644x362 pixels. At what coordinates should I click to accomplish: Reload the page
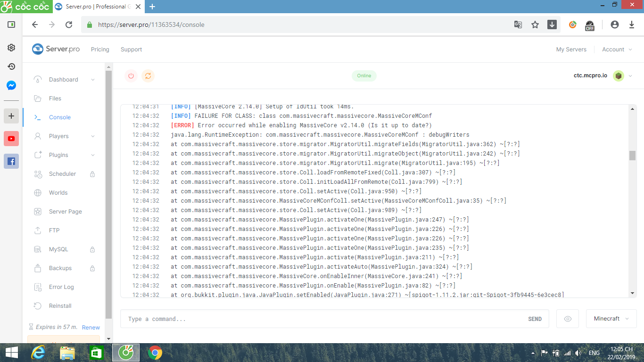click(x=69, y=25)
